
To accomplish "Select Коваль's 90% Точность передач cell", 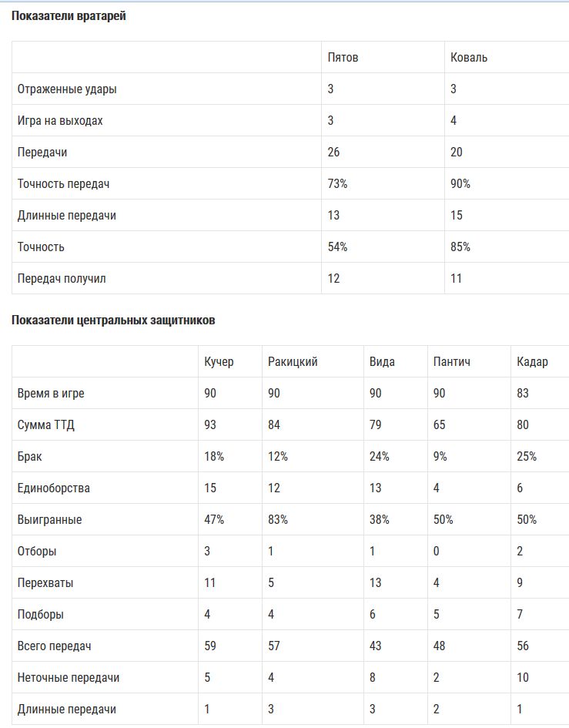I will [x=460, y=184].
